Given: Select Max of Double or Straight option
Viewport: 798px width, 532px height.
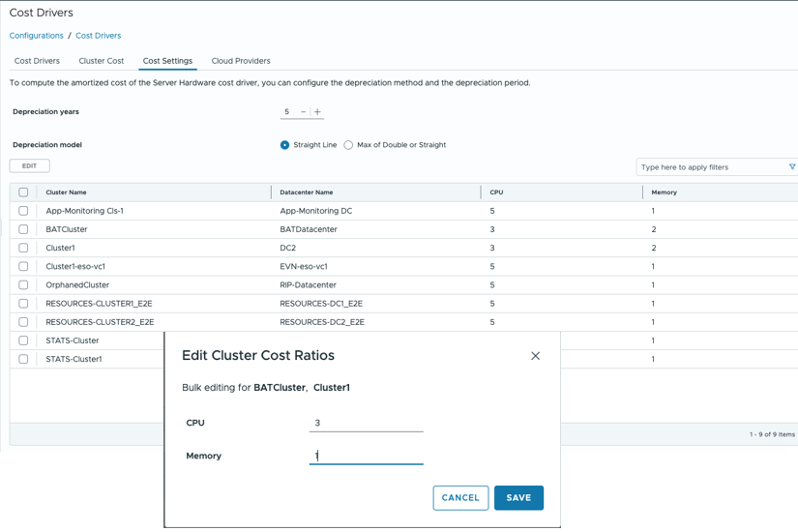Looking at the screenshot, I should (348, 145).
